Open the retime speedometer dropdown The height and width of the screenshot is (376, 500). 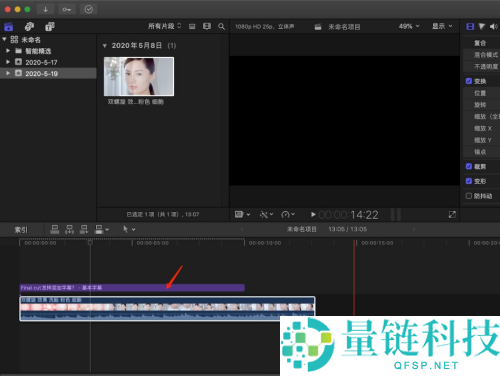288,214
